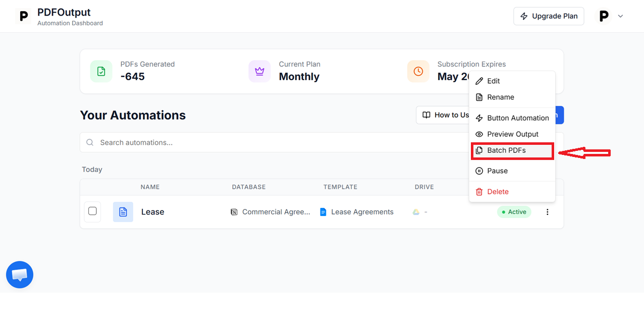The height and width of the screenshot is (327, 644).
Task: Click the Notion icon beside Commercial Agree...
Action: coord(234,212)
